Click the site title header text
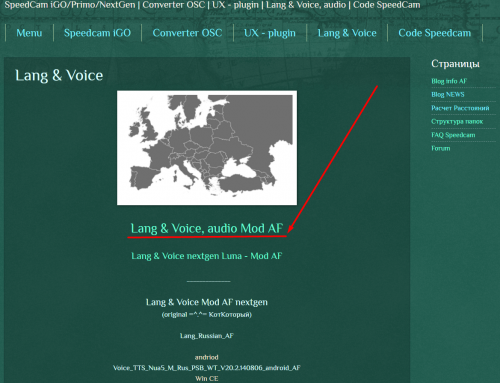This screenshot has width=500, height=383. coord(212,5)
